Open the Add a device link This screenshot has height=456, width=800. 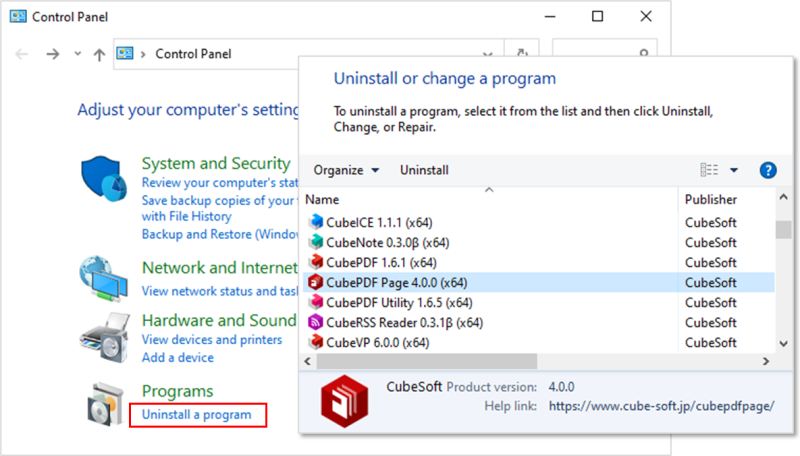[178, 357]
